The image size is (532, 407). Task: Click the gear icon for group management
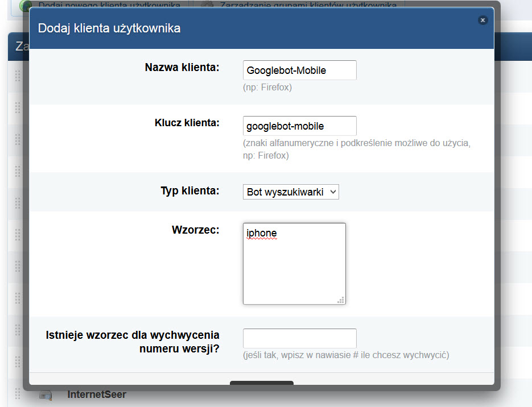208,5
